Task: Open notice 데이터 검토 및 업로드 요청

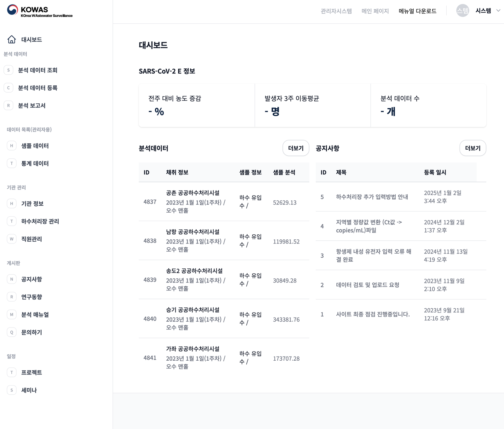Action: [x=368, y=285]
